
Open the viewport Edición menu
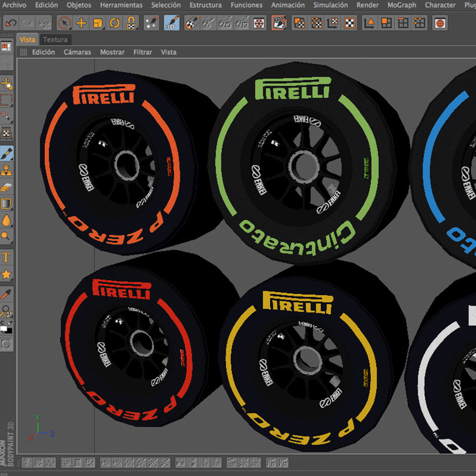click(x=44, y=52)
